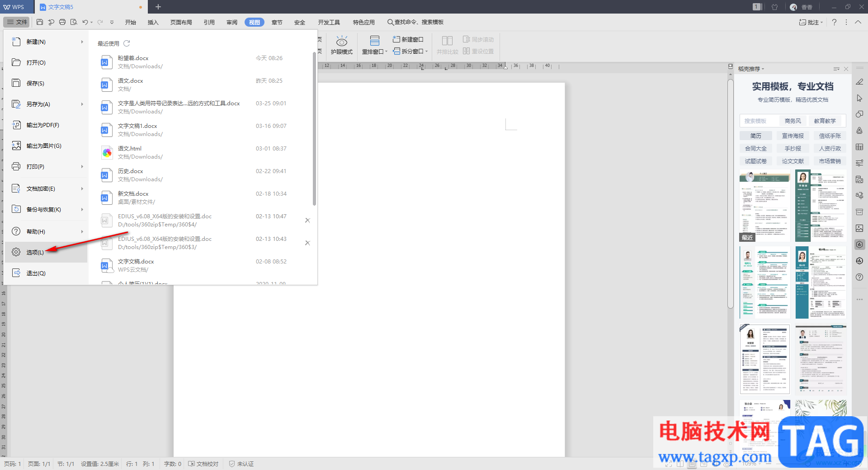868x470 pixels.
Task: Choose Export as Picture (输出为图片)
Action: (x=45, y=146)
